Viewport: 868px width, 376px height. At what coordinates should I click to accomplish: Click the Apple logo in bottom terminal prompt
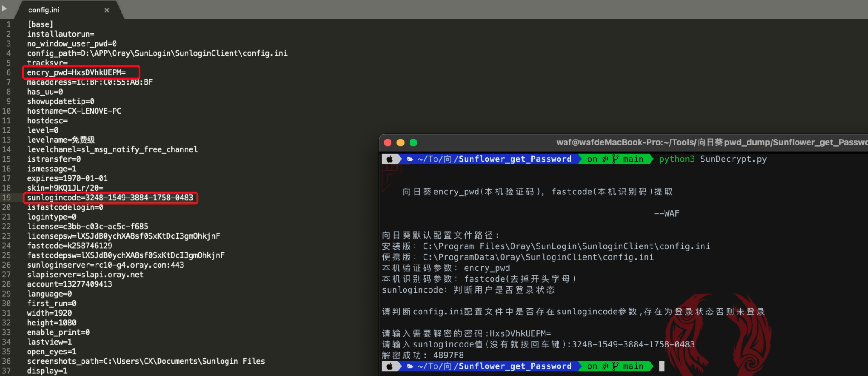(390, 366)
